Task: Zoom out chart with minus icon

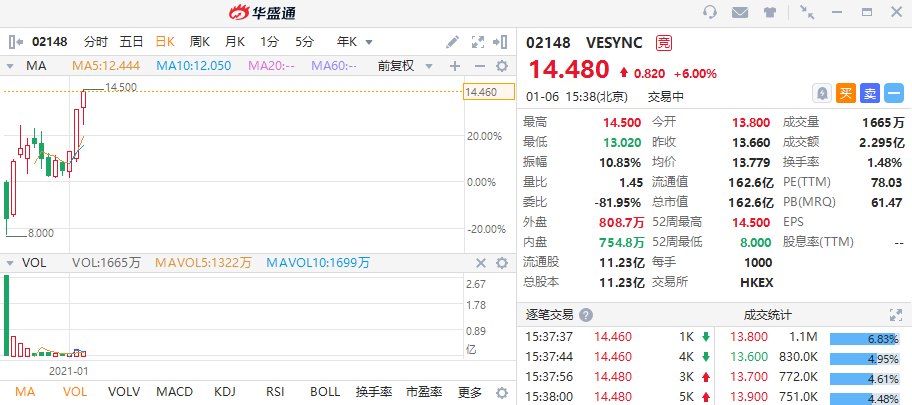Action: coord(480,66)
